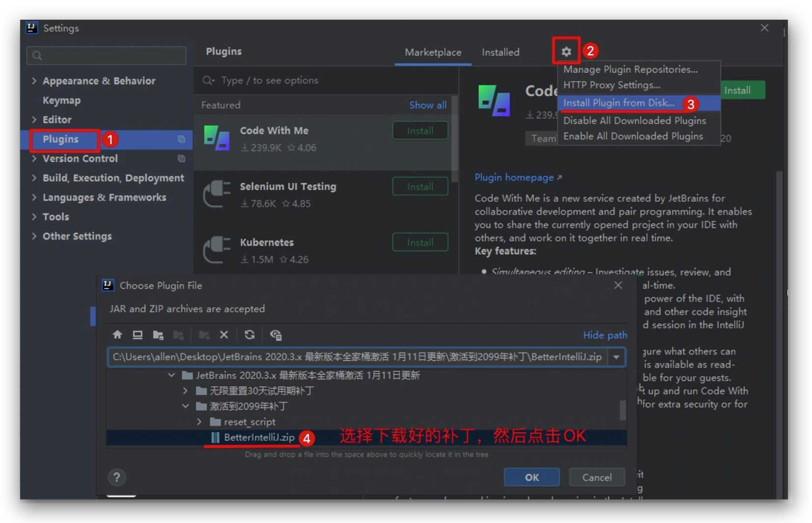Refresh the file chooser tree

249,335
